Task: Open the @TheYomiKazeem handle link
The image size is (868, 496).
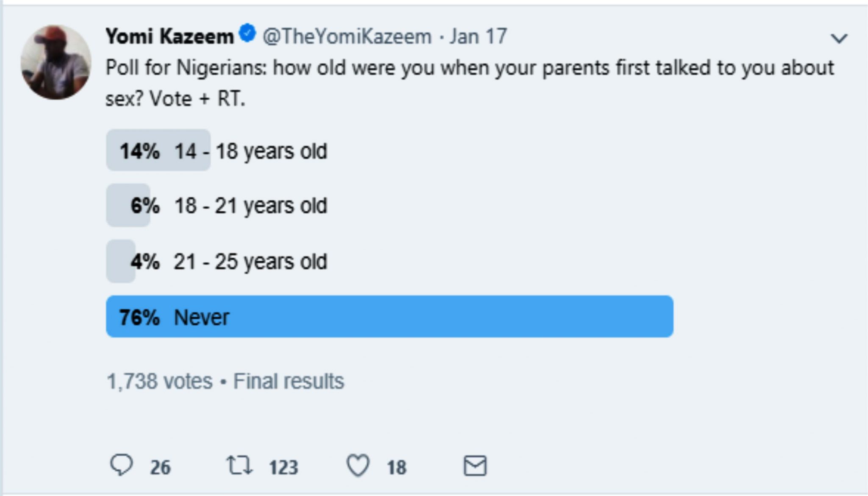Action: point(347,36)
